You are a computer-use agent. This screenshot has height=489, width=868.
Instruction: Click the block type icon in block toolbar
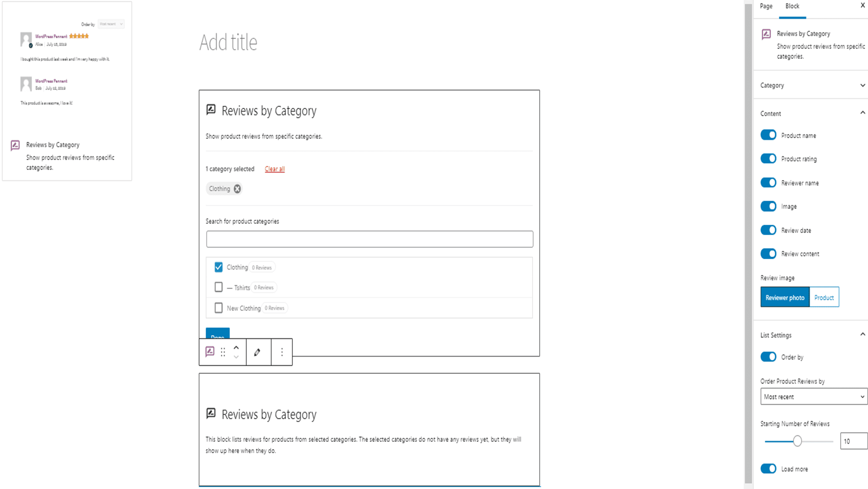(210, 352)
